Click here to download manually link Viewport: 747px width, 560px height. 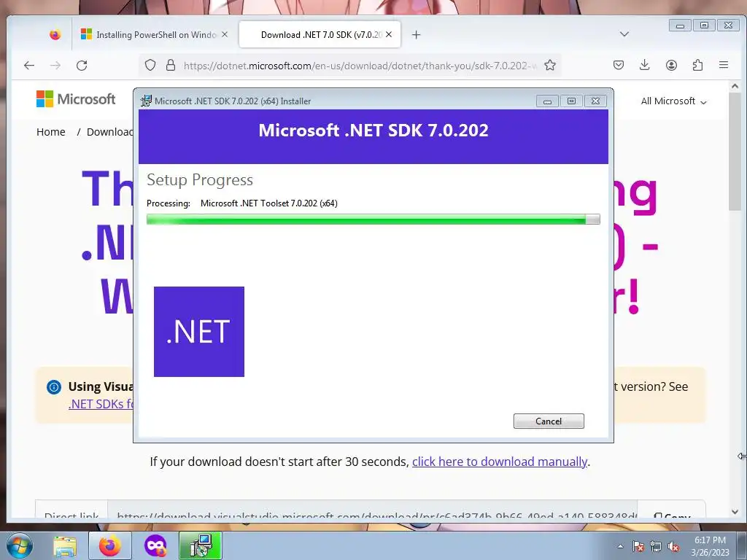click(x=499, y=462)
